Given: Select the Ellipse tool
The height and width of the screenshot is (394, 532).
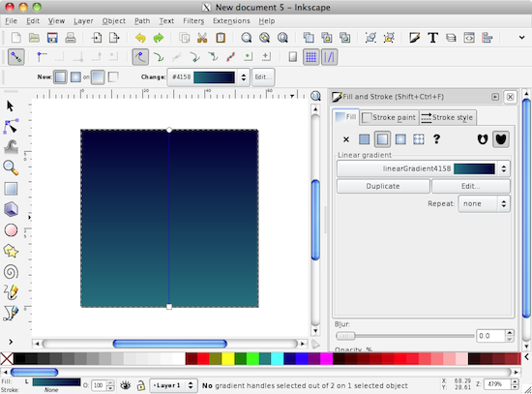Looking at the screenshot, I should click(11, 230).
